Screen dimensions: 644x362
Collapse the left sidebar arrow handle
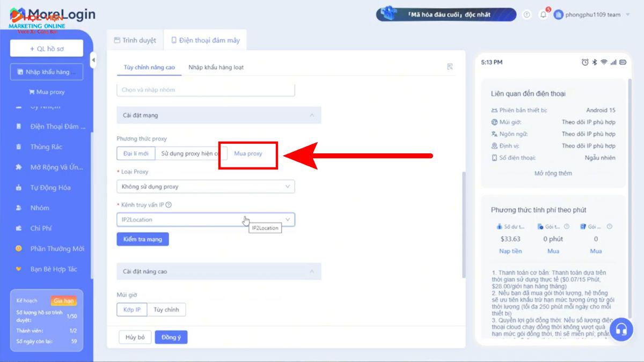93,60
